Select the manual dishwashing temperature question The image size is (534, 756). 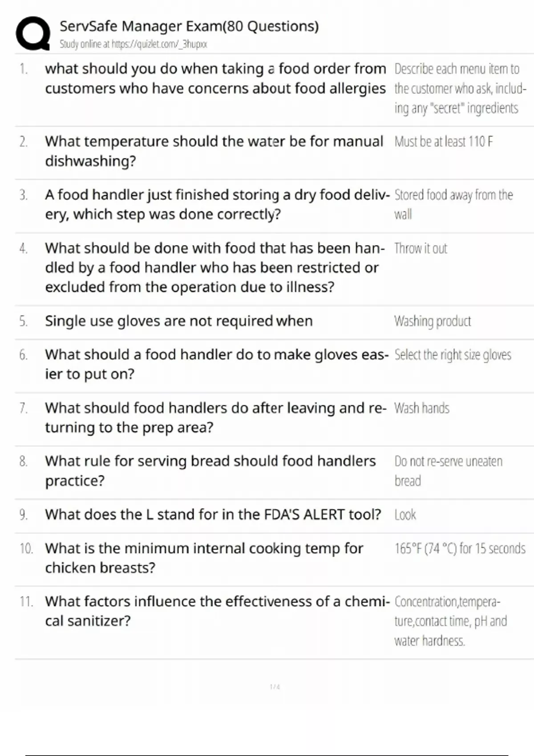(214, 151)
